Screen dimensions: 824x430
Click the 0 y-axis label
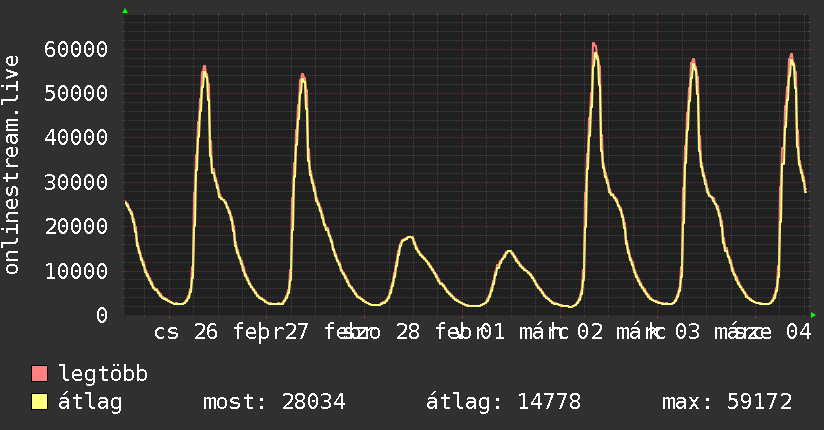[x=102, y=315]
